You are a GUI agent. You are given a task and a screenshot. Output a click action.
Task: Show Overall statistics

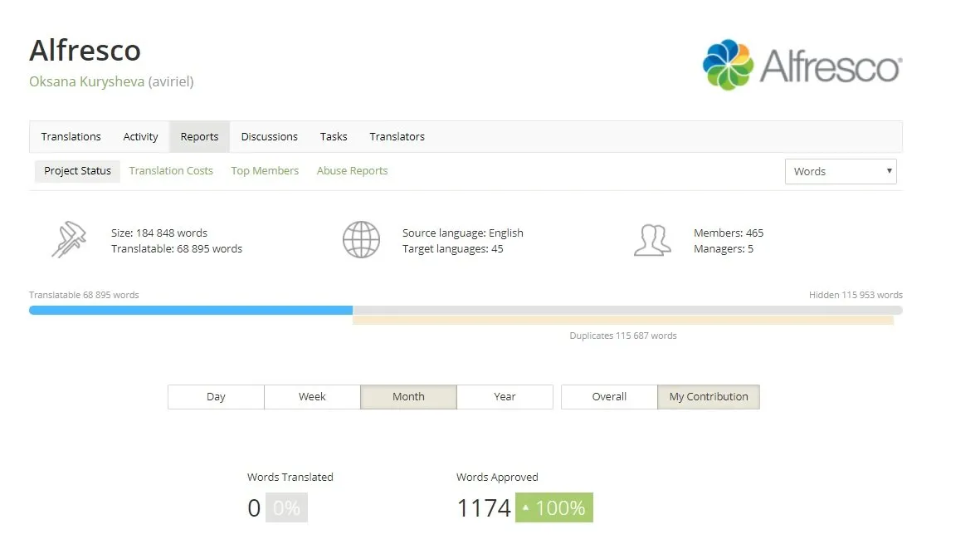click(609, 397)
